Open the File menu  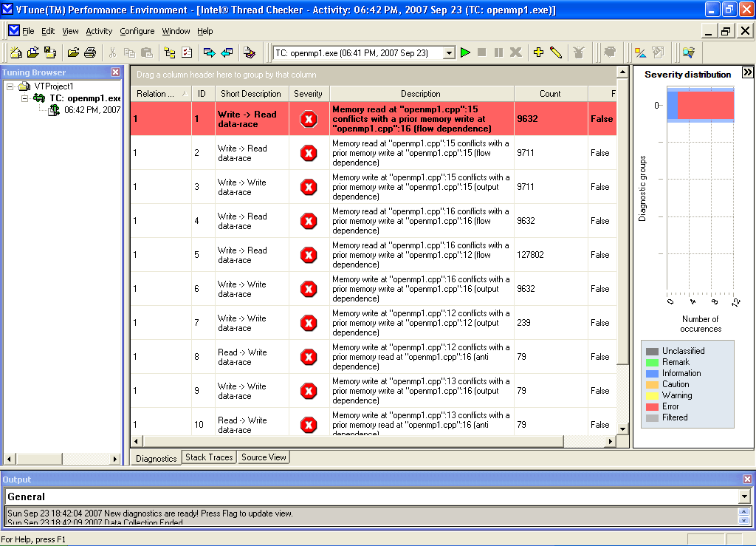(28, 31)
